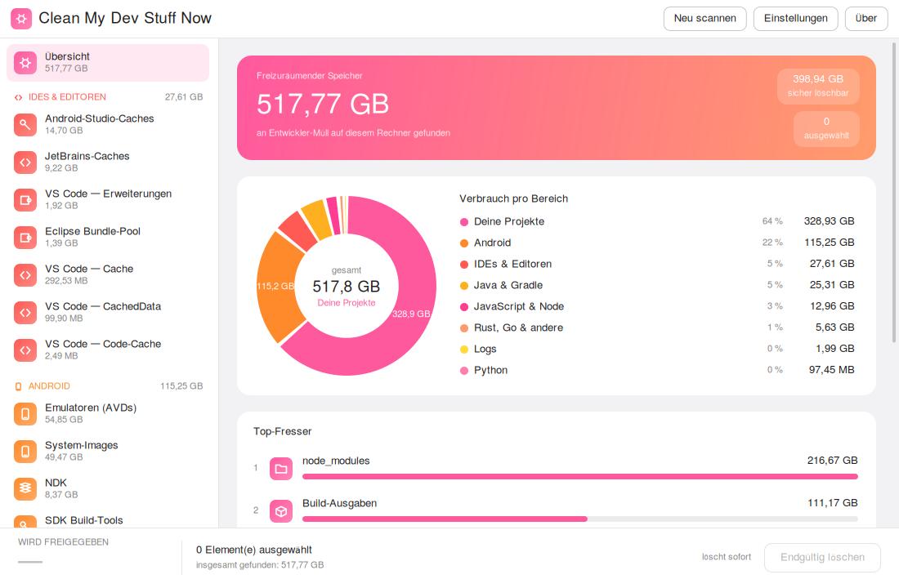
Task: Click the Deine Projekte legend dot
Action: point(464,222)
